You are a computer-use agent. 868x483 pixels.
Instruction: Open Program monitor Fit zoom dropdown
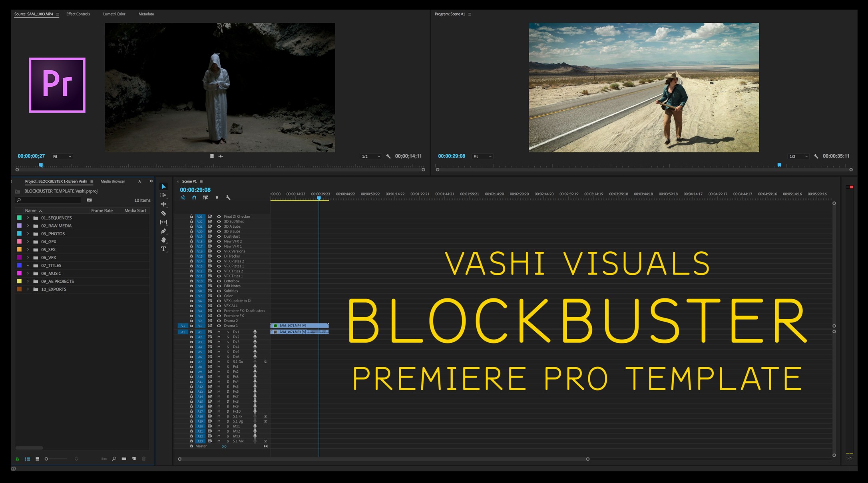[x=482, y=157]
